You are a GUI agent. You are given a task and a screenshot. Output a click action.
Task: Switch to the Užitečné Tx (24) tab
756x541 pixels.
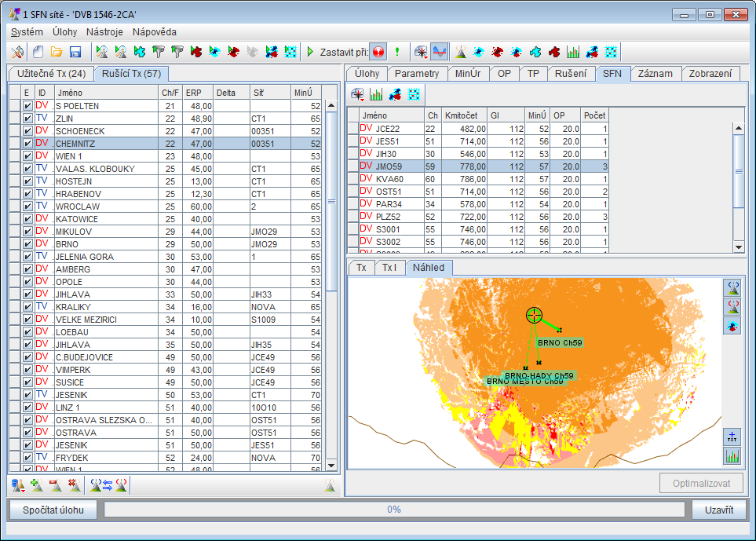[x=51, y=74]
